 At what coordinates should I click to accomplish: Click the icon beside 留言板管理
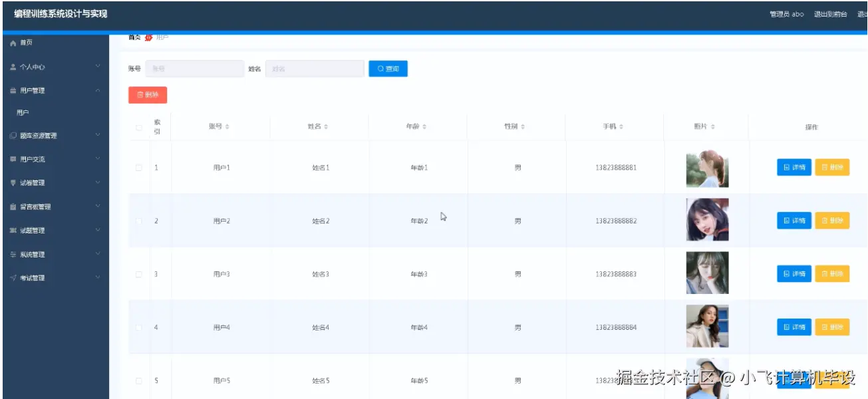[13, 207]
